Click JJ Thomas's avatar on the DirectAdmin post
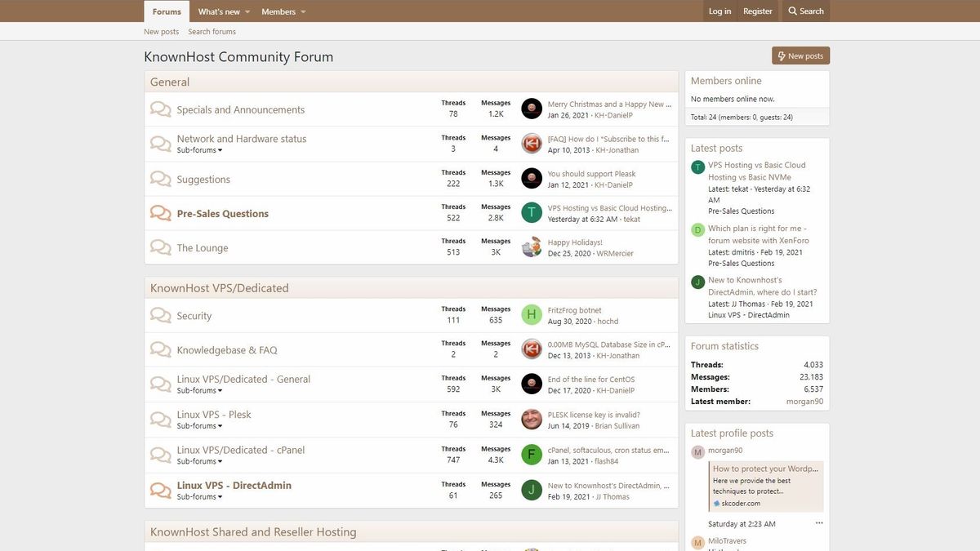 tap(532, 490)
